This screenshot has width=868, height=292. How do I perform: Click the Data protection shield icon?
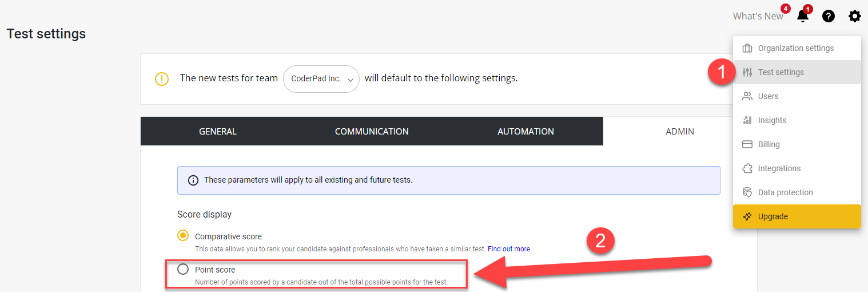tap(747, 192)
